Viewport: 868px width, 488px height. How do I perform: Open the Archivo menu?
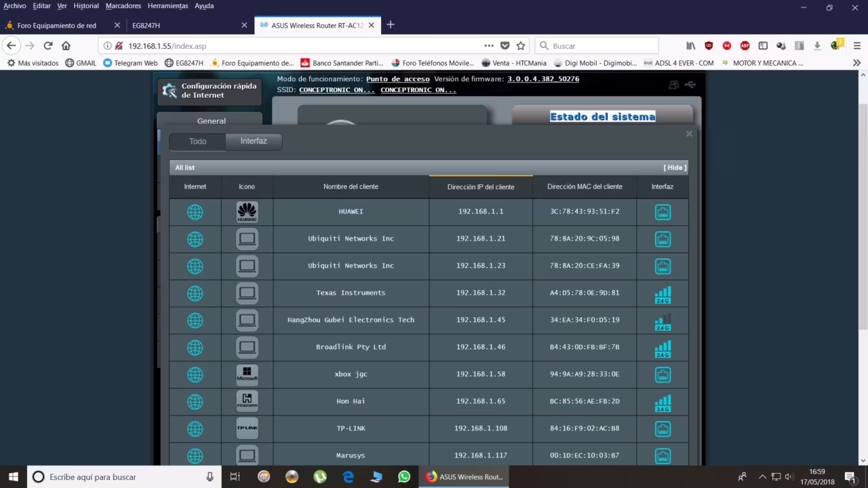click(x=15, y=6)
